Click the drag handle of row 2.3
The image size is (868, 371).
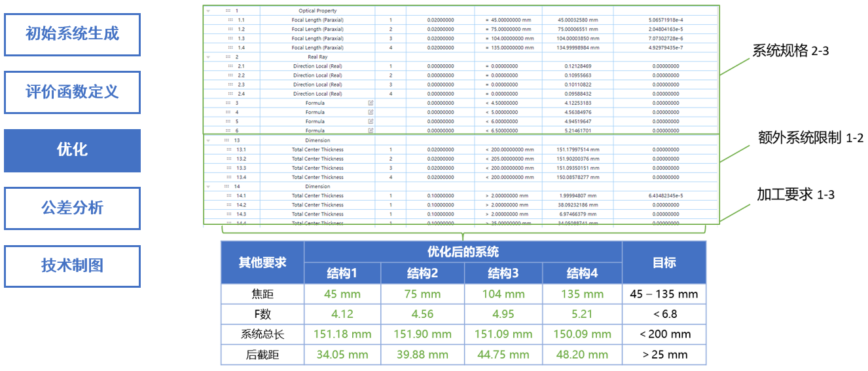tap(230, 85)
